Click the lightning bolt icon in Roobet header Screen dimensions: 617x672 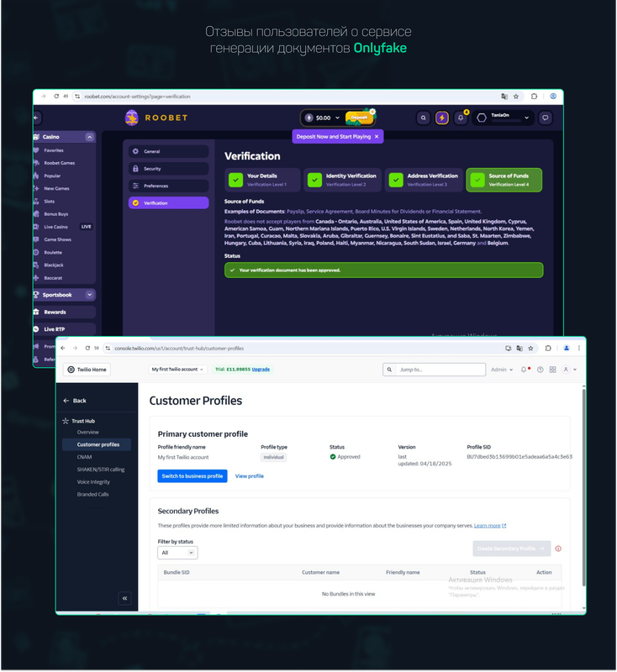point(442,118)
